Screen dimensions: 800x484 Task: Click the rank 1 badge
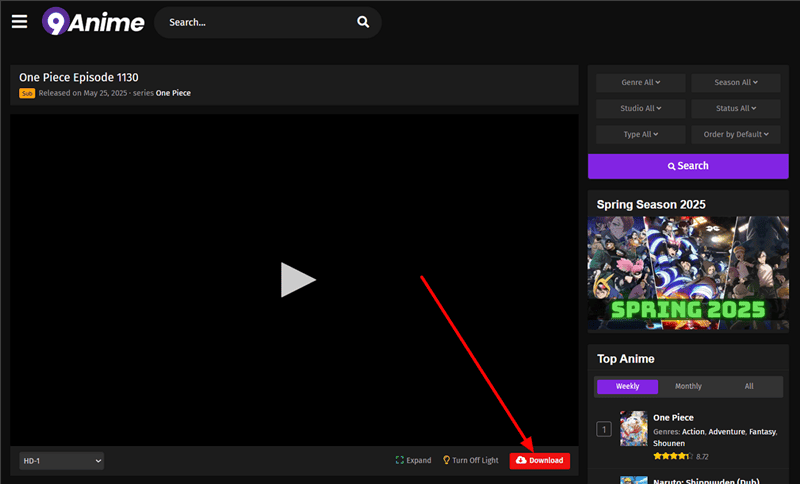604,429
